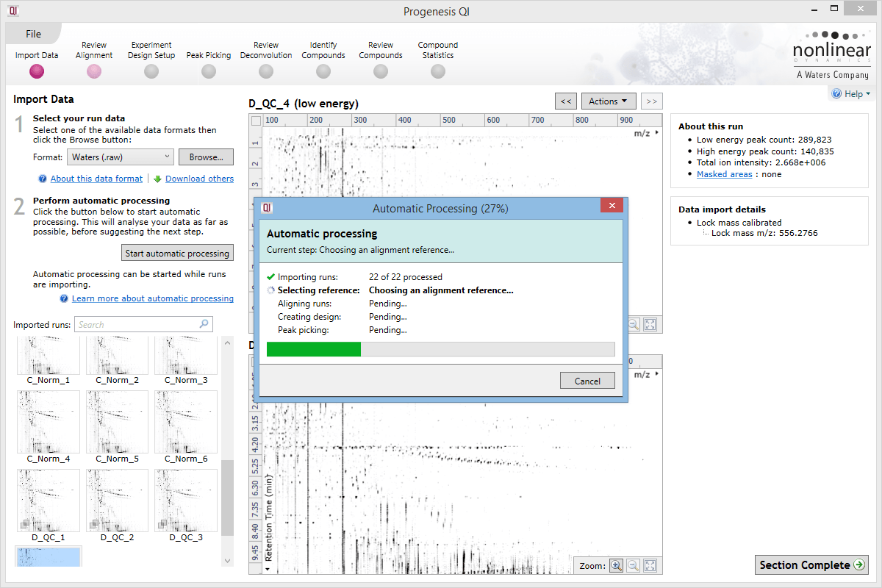882x588 pixels.
Task: Click the download arrow beside Download others
Action: (x=157, y=179)
